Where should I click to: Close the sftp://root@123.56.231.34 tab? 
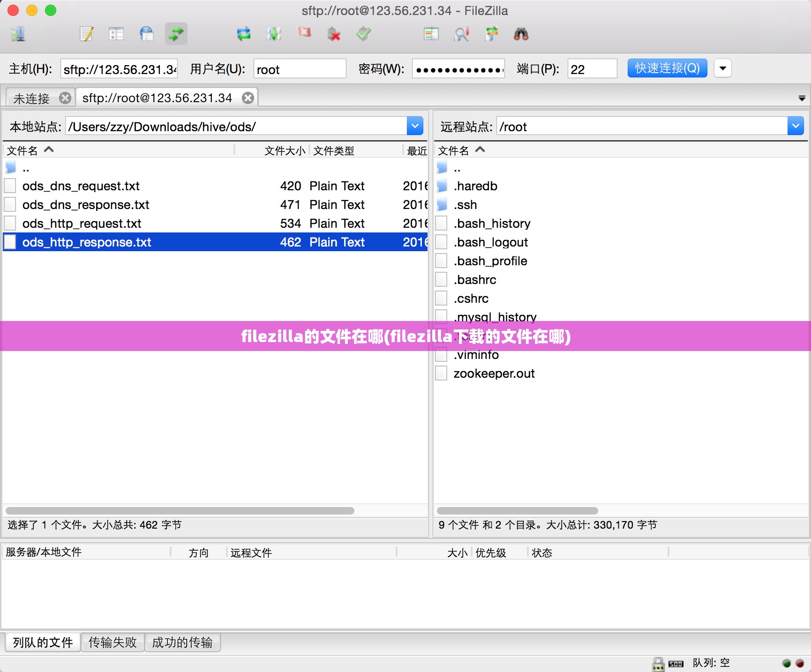(x=248, y=97)
